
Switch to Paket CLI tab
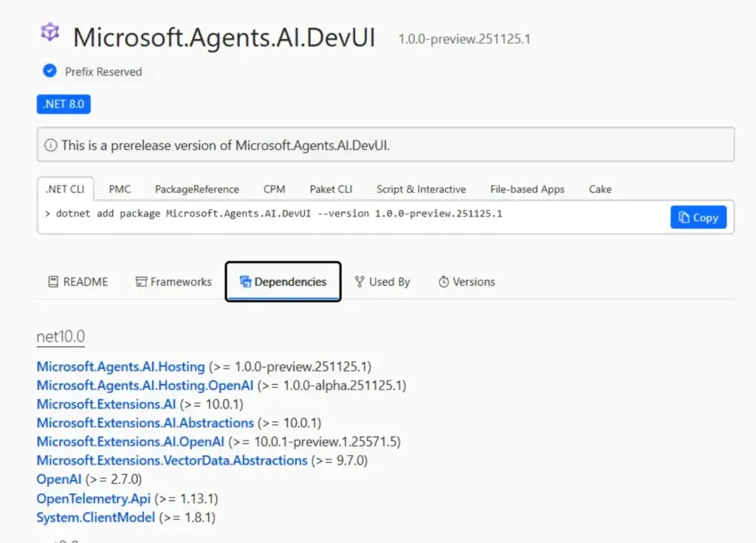coord(331,189)
